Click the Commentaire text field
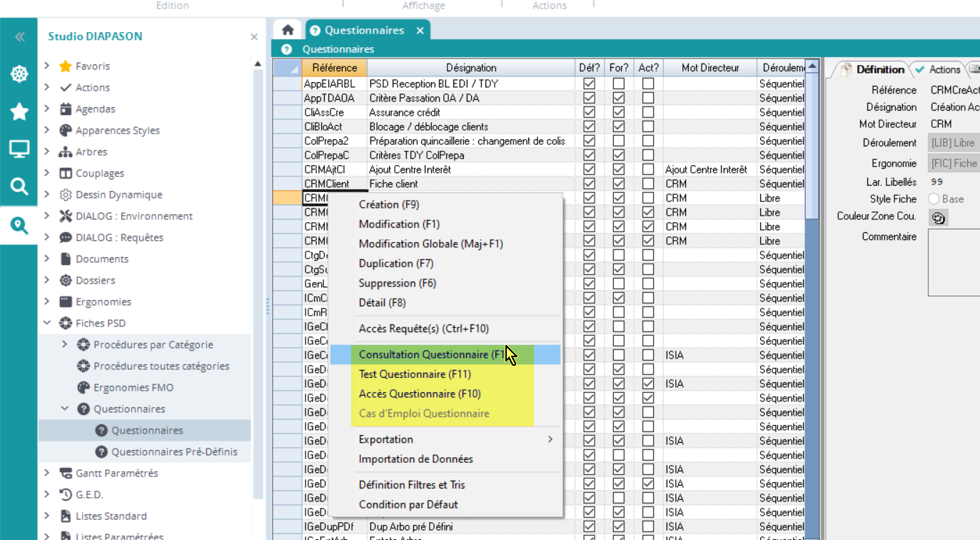This screenshot has height=540, width=980. [x=954, y=261]
